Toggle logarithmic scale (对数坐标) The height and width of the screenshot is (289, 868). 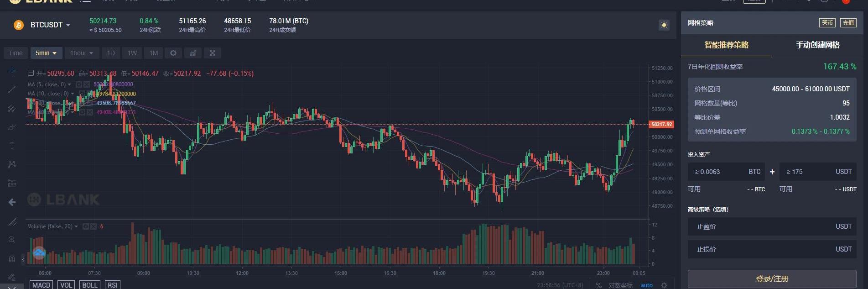(620, 285)
